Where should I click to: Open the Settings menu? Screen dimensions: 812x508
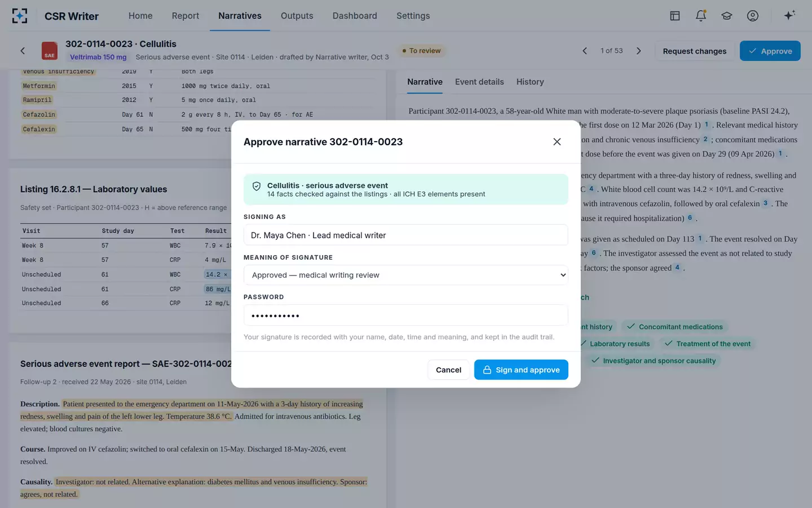pos(413,16)
